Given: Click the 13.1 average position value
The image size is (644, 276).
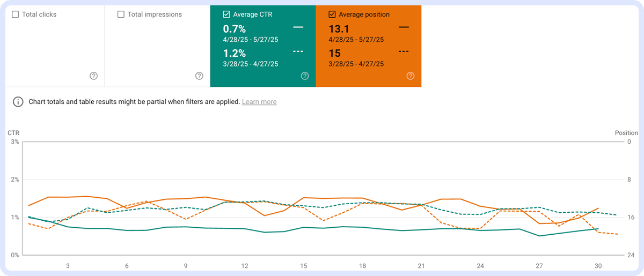Looking at the screenshot, I should click(339, 29).
